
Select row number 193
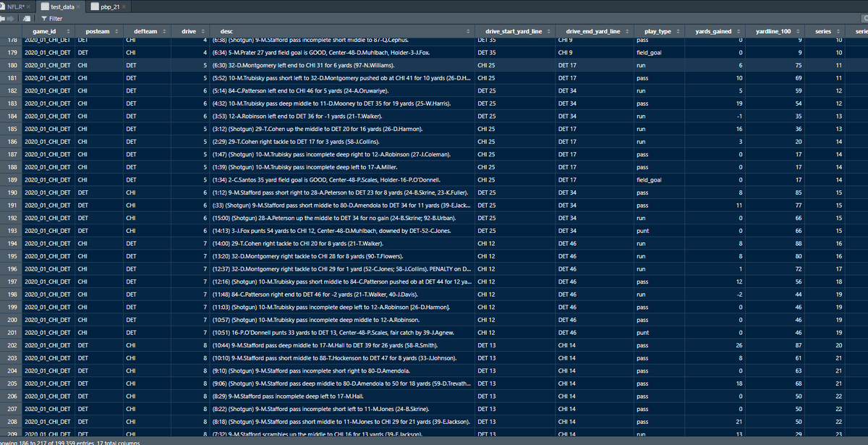11,231
